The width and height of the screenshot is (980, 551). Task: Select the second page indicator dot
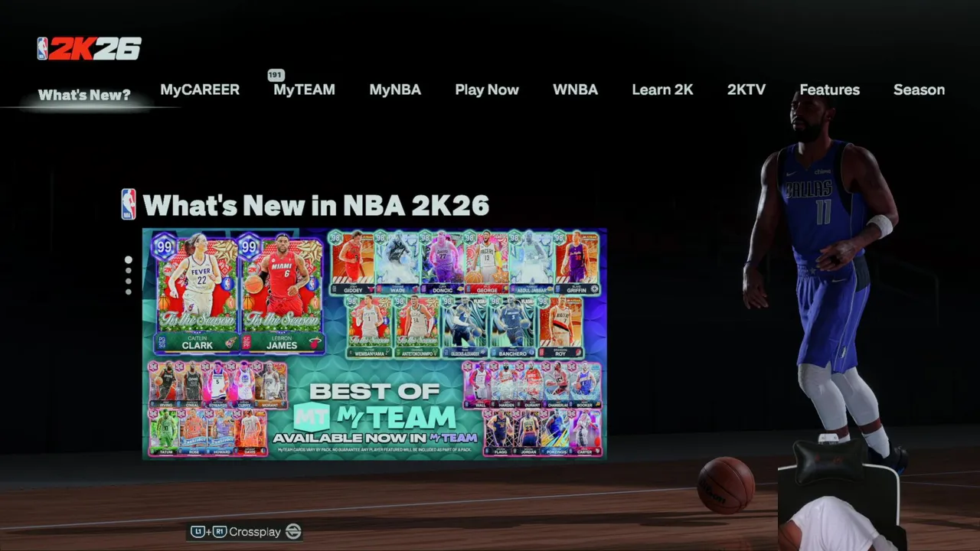pyautogui.click(x=128, y=272)
